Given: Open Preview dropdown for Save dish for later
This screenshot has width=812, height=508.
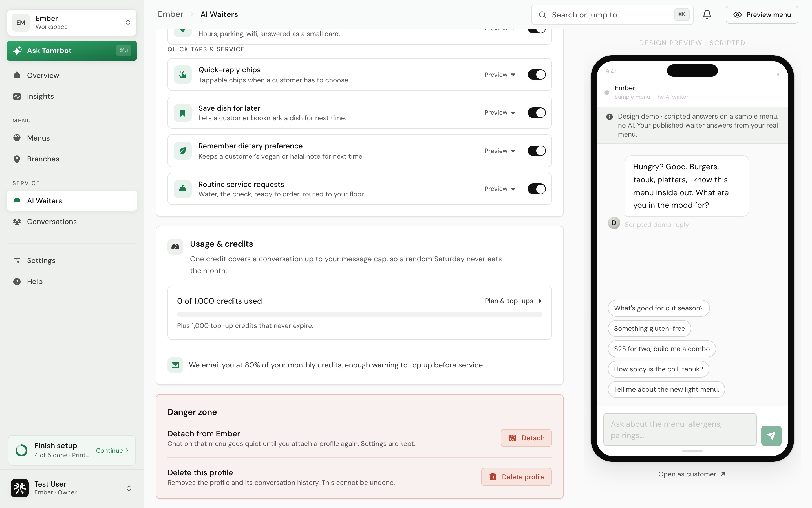Looking at the screenshot, I should pyautogui.click(x=500, y=113).
